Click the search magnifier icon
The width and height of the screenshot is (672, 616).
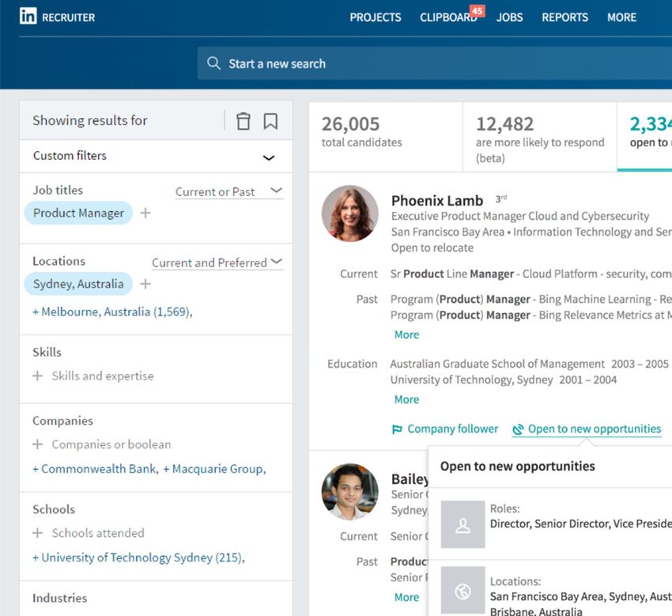213,63
